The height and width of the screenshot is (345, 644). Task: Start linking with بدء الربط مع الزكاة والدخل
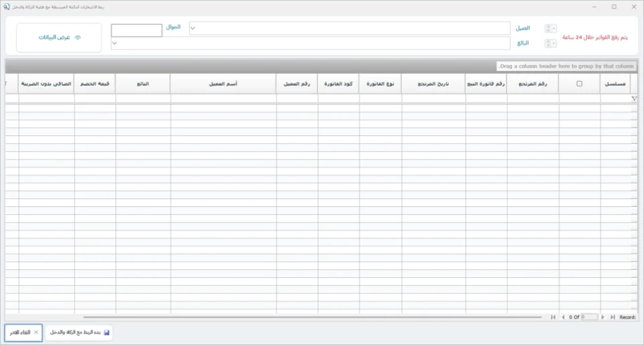pyautogui.click(x=79, y=332)
